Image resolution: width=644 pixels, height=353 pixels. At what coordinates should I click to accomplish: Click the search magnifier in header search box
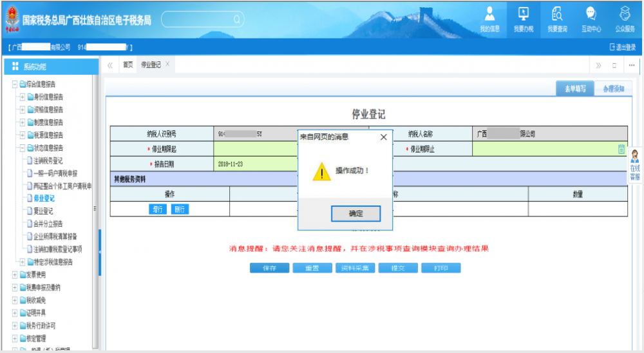[x=238, y=20]
